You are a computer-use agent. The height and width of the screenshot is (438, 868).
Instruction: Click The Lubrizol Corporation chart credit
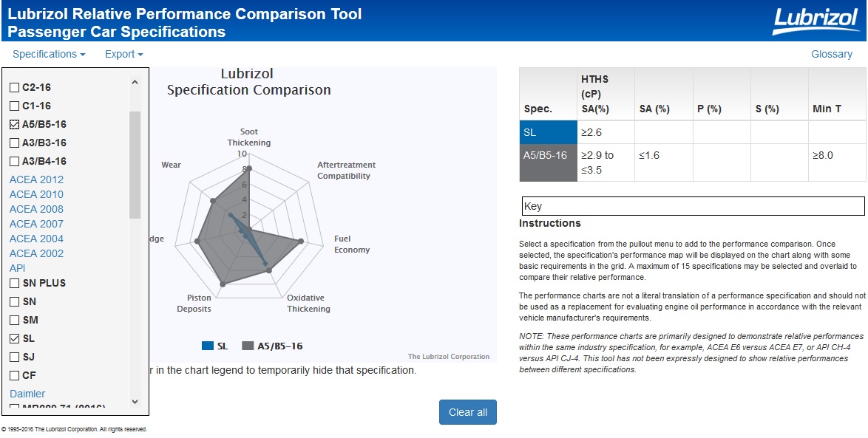click(448, 357)
